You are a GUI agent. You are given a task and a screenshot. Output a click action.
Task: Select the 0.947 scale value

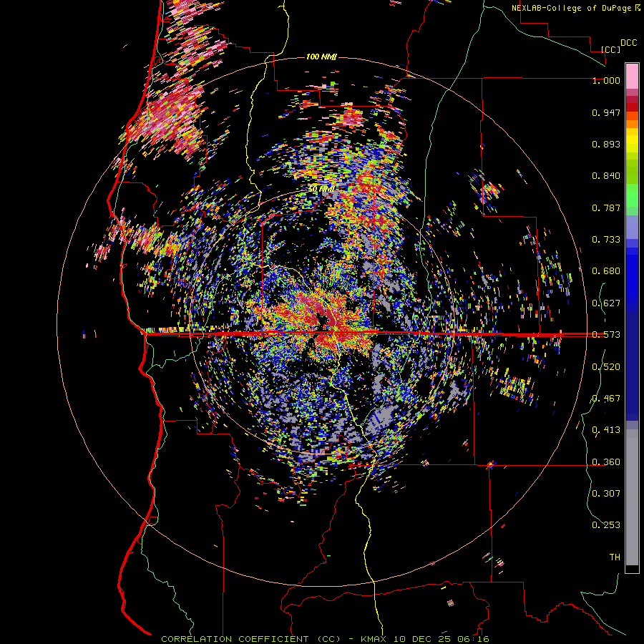point(606,112)
